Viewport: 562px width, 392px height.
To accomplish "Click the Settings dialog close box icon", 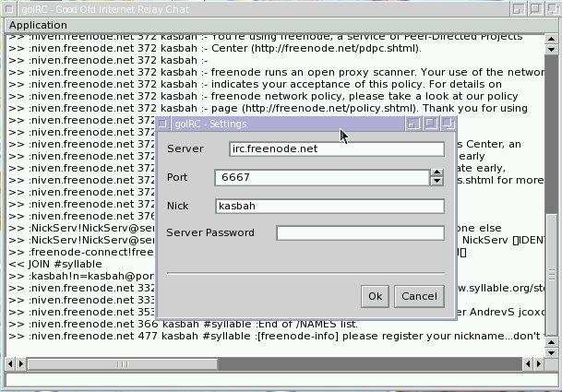I will pos(162,124).
